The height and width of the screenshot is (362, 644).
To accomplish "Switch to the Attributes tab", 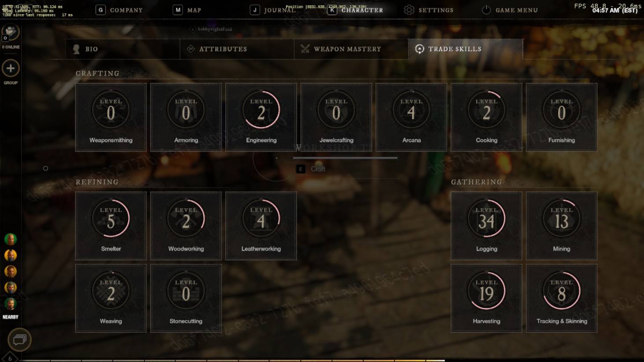I will click(x=237, y=49).
